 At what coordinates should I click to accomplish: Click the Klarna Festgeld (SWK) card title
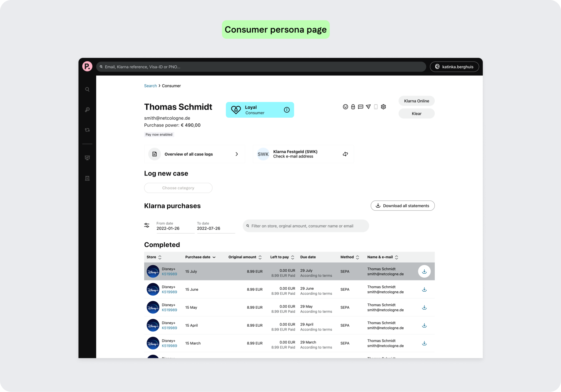[x=295, y=152]
